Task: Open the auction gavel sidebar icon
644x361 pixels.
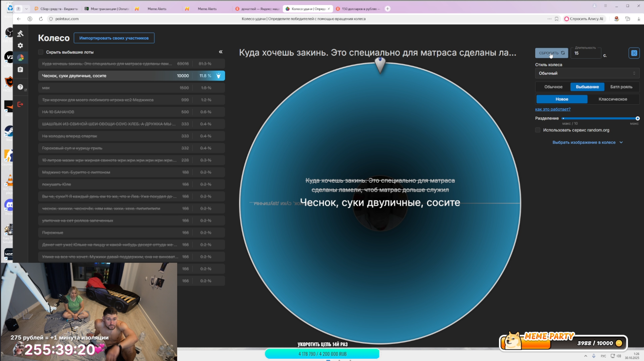Action: click(20, 33)
